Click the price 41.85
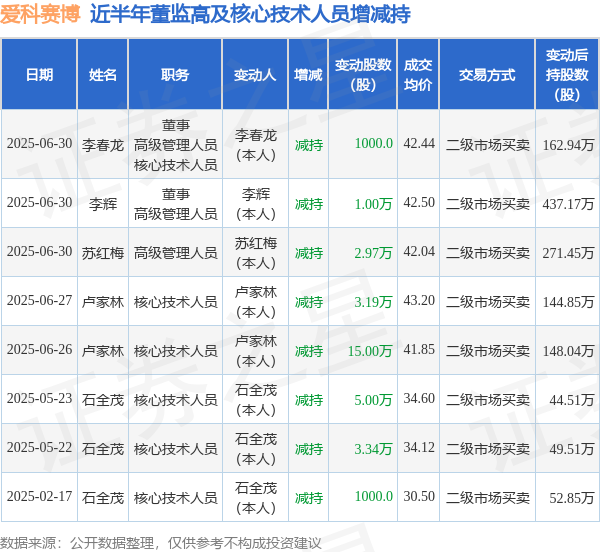 click(x=419, y=349)
